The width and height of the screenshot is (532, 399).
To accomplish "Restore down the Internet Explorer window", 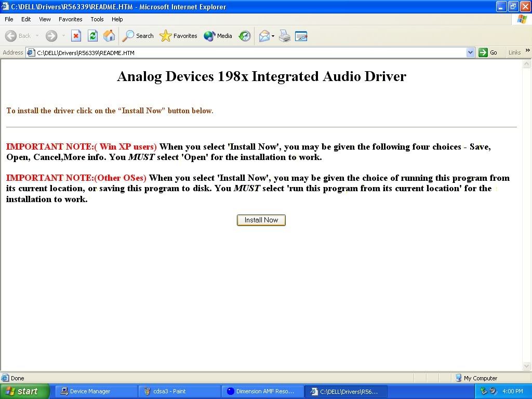I will pos(513,6).
